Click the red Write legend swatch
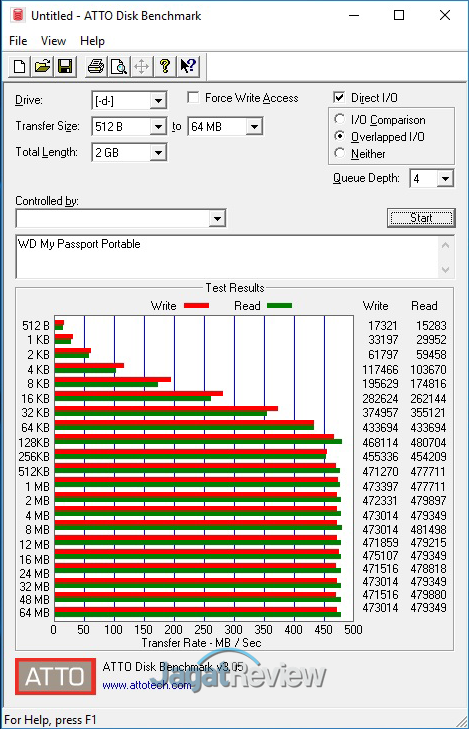This screenshot has height=729, width=469. (x=196, y=306)
